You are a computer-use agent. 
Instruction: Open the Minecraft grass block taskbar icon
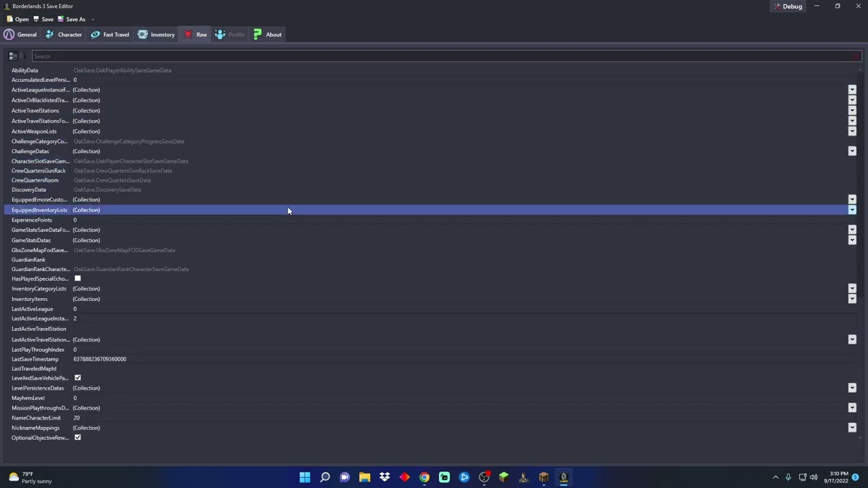[x=504, y=477]
